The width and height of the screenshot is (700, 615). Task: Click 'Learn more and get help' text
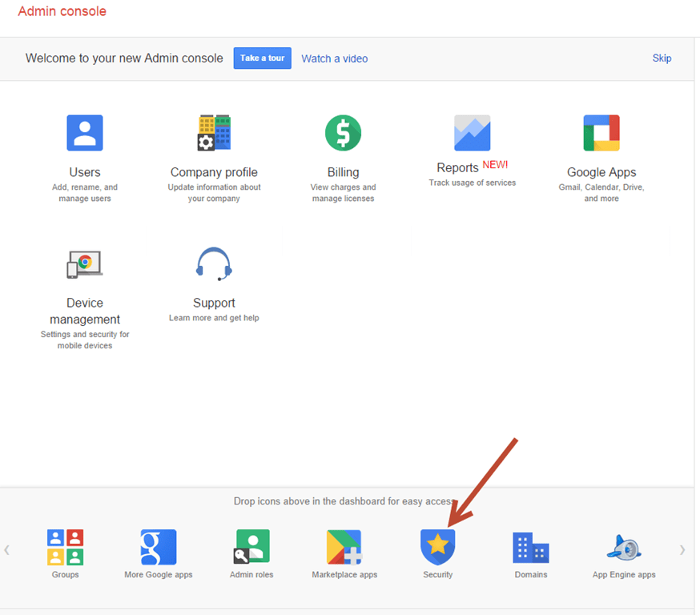point(214,318)
